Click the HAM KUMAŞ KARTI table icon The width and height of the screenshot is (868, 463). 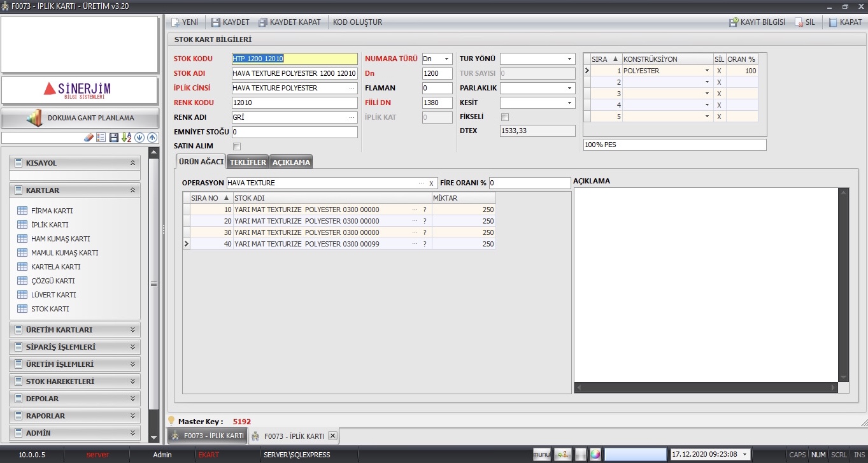[x=22, y=239]
